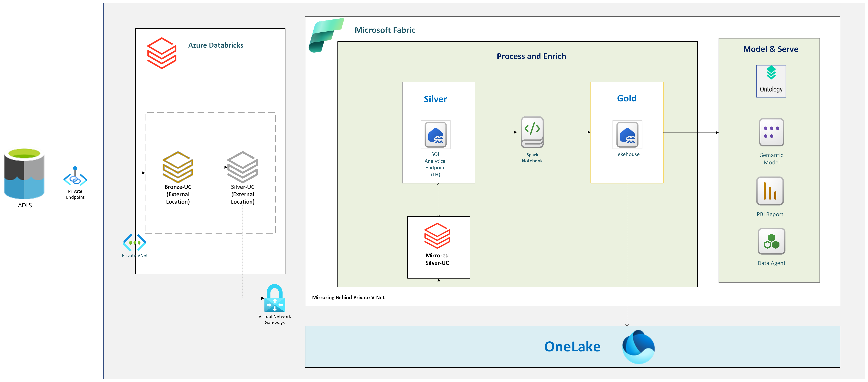The image size is (868, 382).
Task: Click the 'Bronze-UC (External Location)' label
Action: (178, 194)
